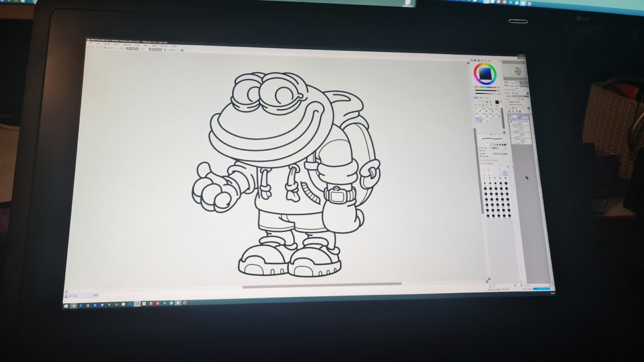Open the Selection menu
The height and width of the screenshot is (362, 644).
point(127,45)
